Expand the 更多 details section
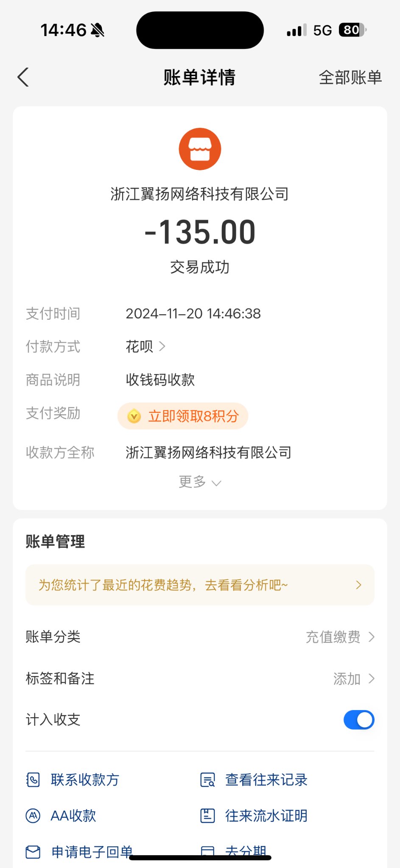This screenshot has width=400, height=868. click(200, 482)
